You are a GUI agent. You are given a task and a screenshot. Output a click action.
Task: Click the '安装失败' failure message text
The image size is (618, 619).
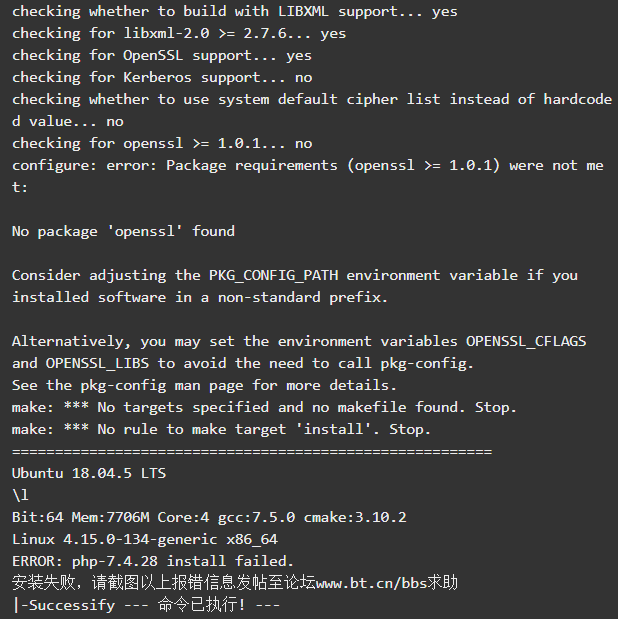43,583
